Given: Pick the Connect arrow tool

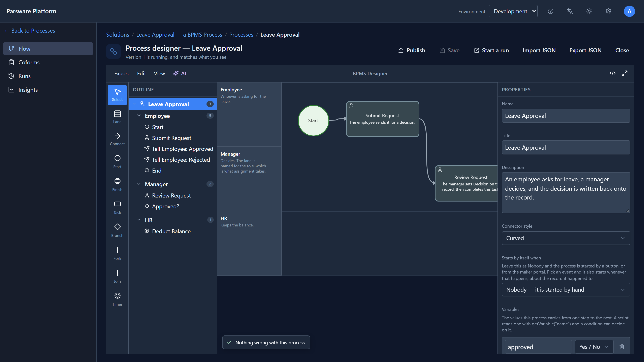Looking at the screenshot, I should tap(117, 139).
